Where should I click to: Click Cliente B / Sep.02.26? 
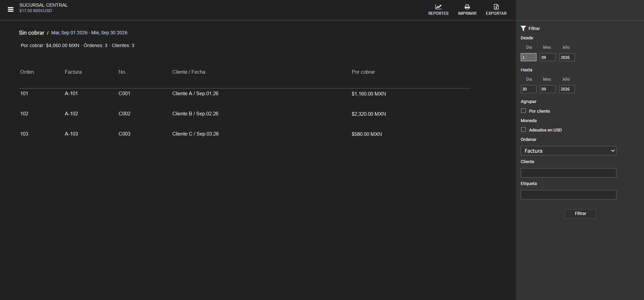(x=195, y=114)
